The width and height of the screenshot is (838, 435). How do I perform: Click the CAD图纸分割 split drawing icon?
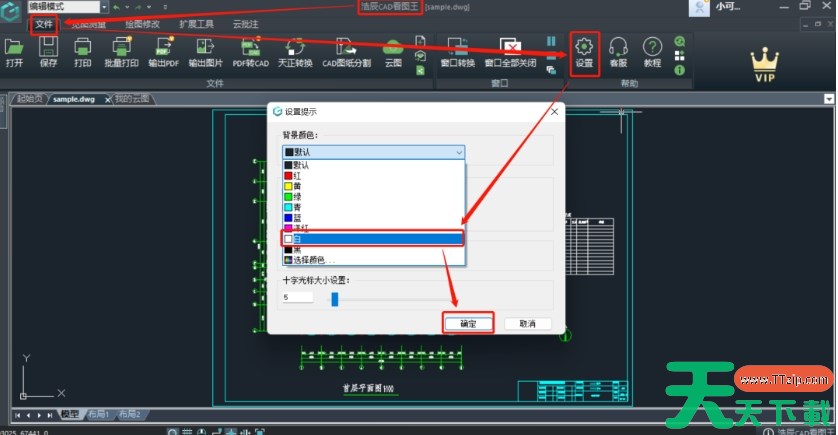coord(346,48)
